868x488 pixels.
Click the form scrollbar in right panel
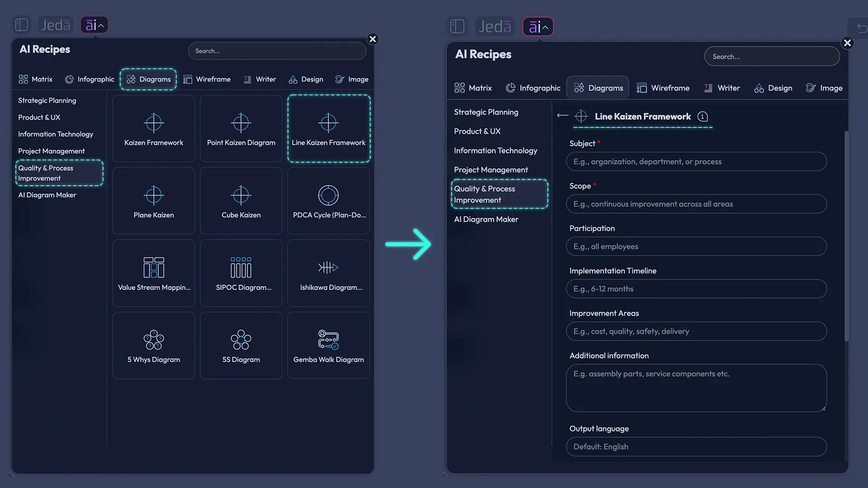pos(846,236)
